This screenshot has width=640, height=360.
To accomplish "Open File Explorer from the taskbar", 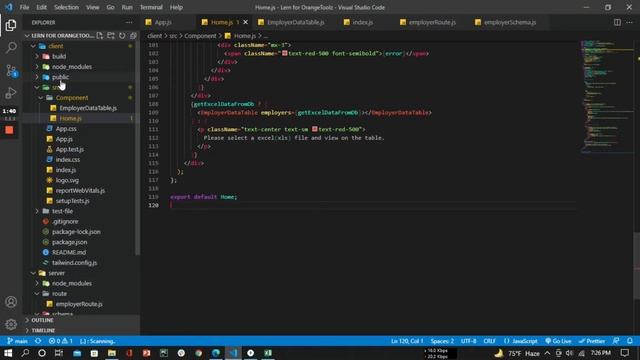I will click(111, 353).
